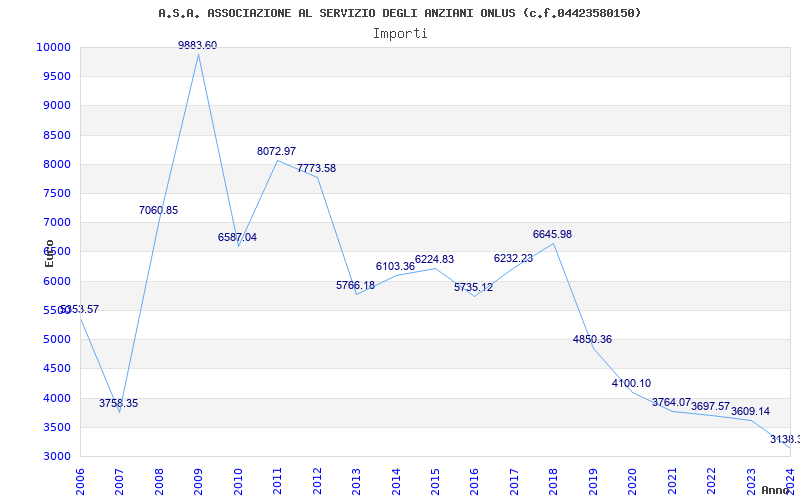Select the 7500 y-axis tick label

tap(56, 193)
